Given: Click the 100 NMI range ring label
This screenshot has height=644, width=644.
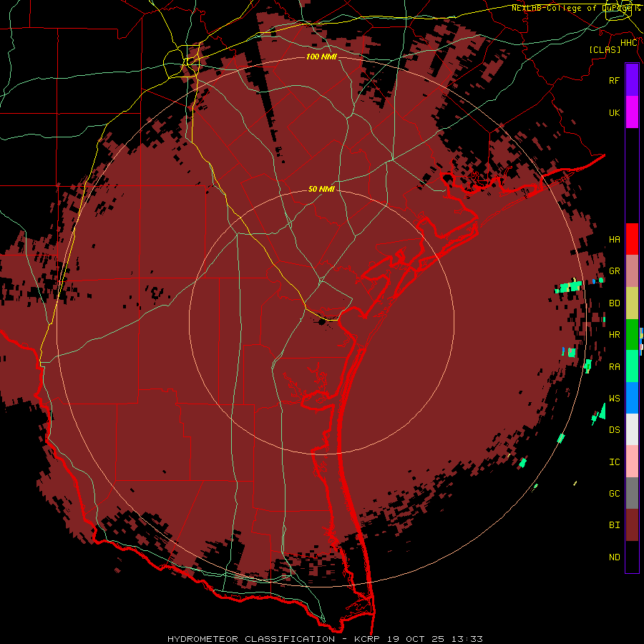Looking at the screenshot, I should coord(321,57).
